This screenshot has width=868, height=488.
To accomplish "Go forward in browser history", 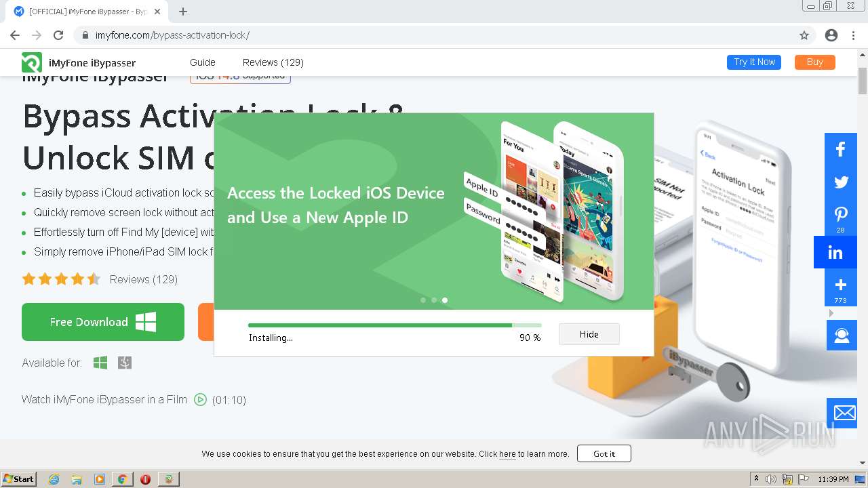I will tap(37, 35).
